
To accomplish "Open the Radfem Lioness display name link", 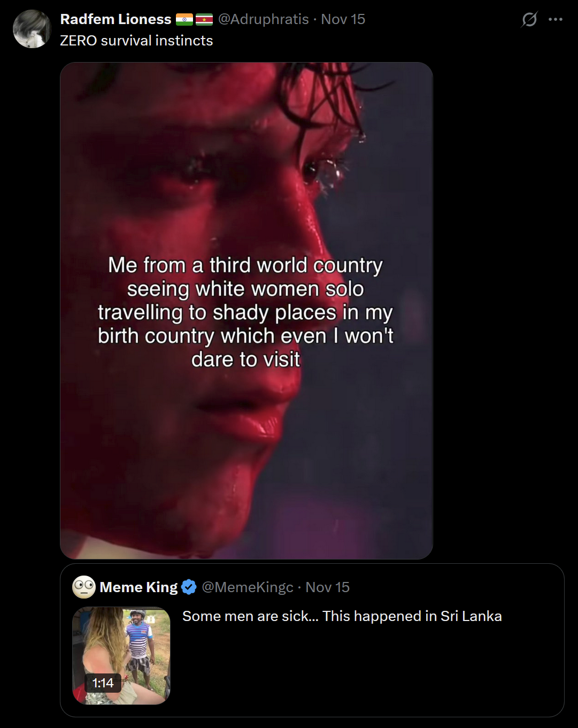I will (x=115, y=20).
